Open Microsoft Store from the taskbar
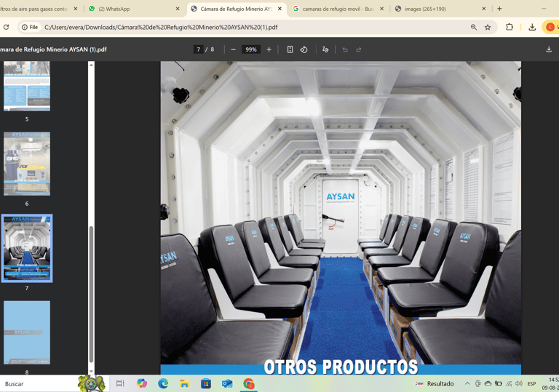This screenshot has height=392, width=559. tap(206, 383)
